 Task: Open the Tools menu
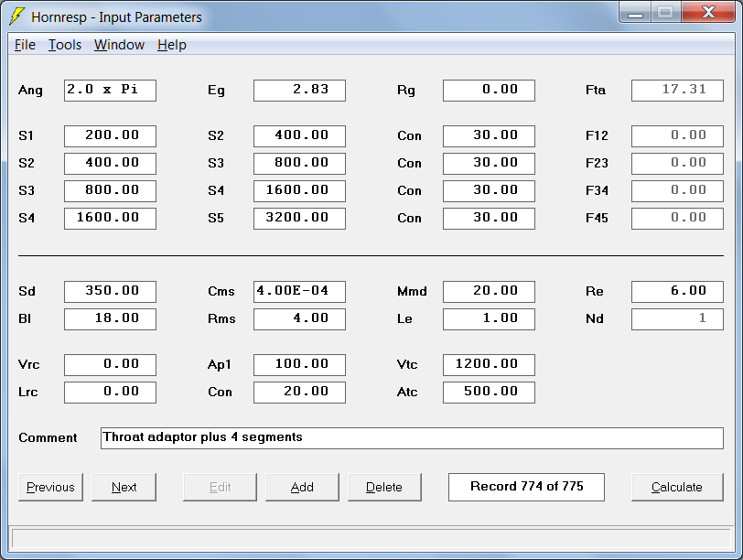point(65,45)
